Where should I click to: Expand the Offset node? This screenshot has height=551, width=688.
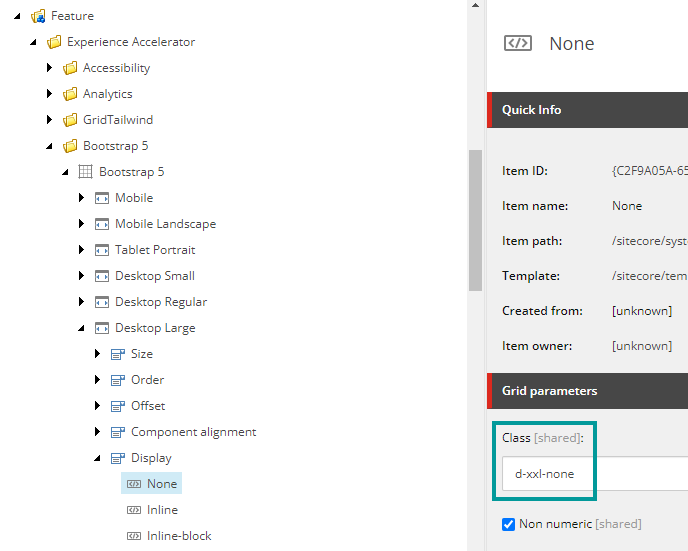point(97,405)
